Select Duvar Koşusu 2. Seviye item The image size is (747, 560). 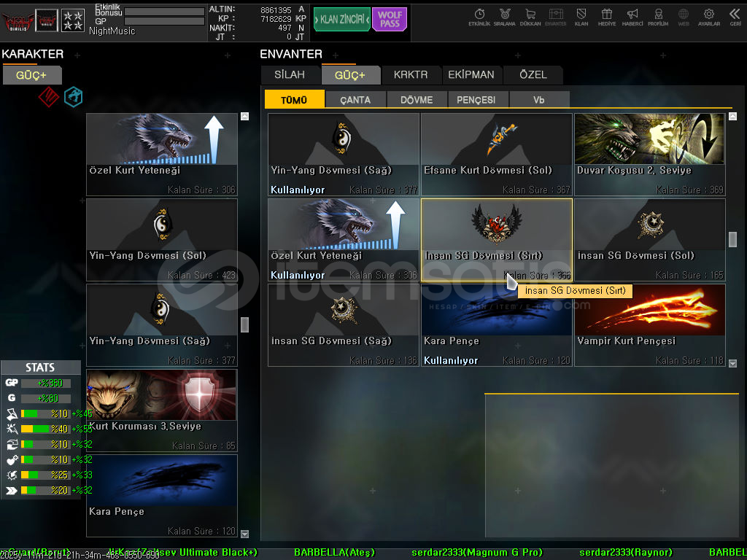[650, 155]
